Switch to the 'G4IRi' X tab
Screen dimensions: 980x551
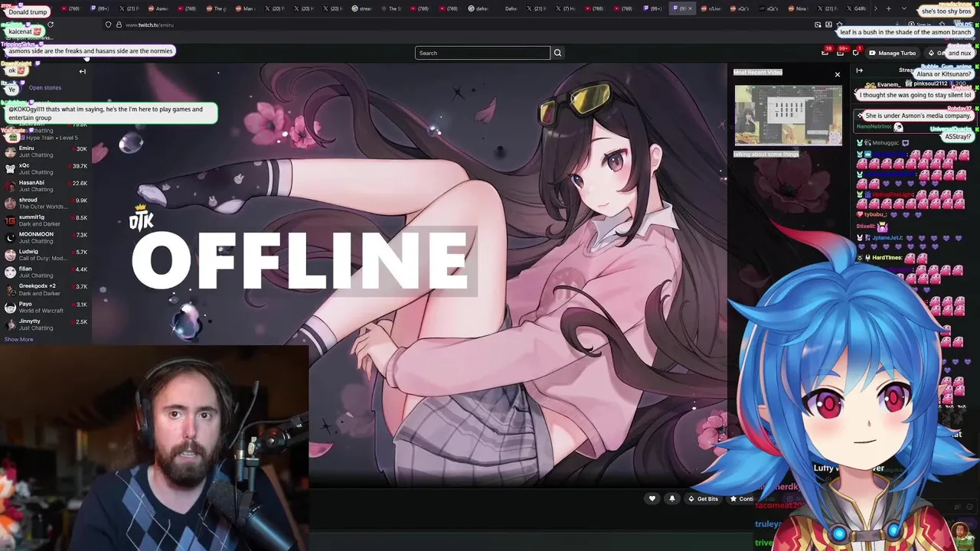click(855, 8)
